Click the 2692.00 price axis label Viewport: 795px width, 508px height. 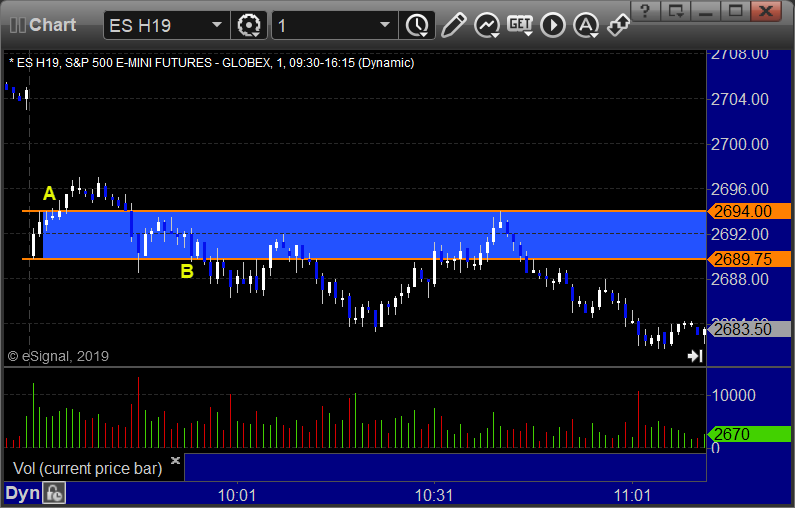[740, 234]
